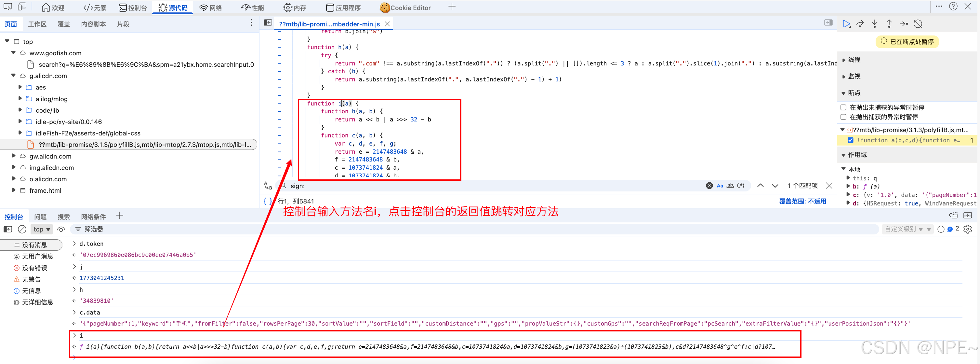Uncheck the !function a(b,c,d) breakpoint
The image size is (980, 364).
tap(850, 141)
